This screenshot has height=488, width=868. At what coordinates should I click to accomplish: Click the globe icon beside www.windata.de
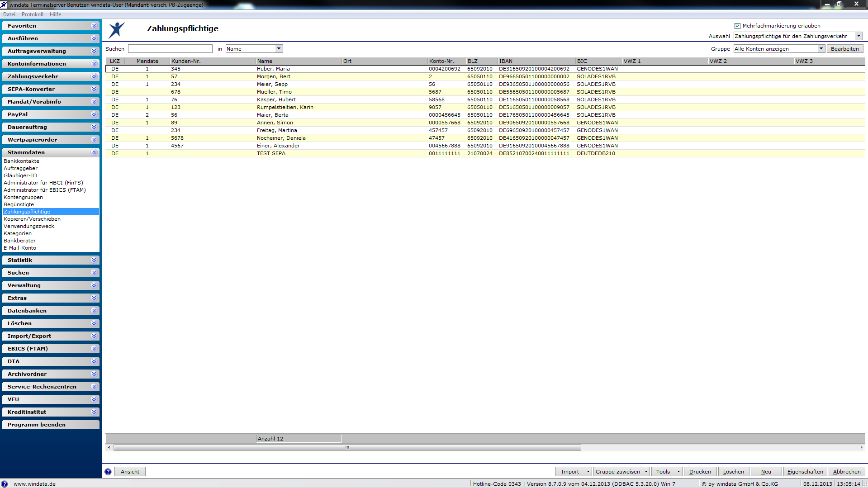click(5, 483)
